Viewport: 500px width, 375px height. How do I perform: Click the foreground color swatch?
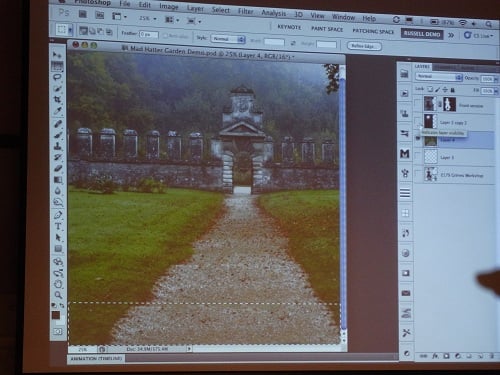(x=56, y=315)
